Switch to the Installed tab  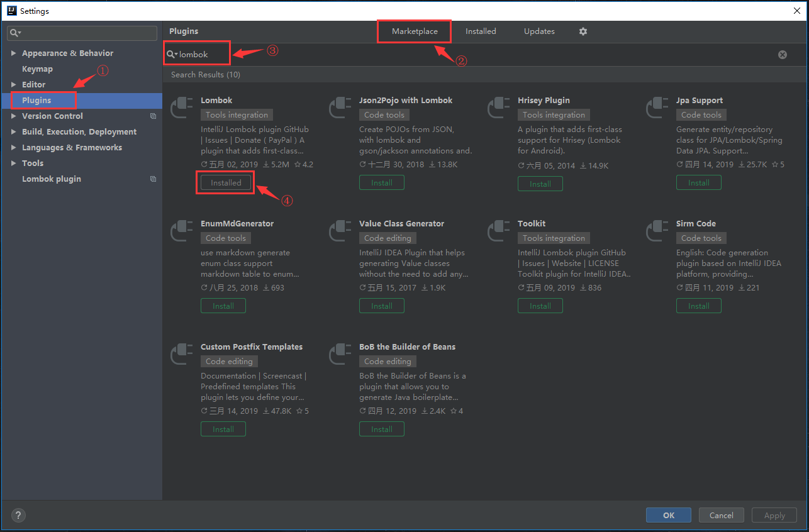[x=481, y=31]
